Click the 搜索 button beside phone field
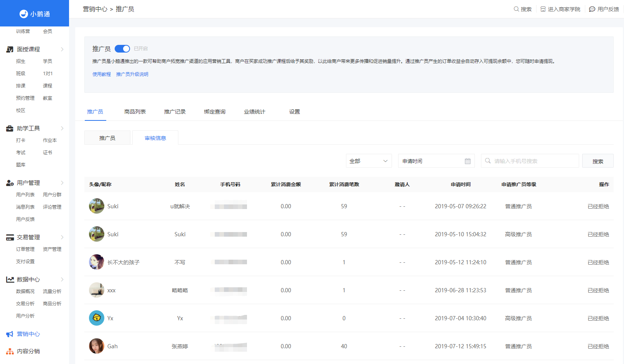Screen dimensions: 624x364 [598, 161]
